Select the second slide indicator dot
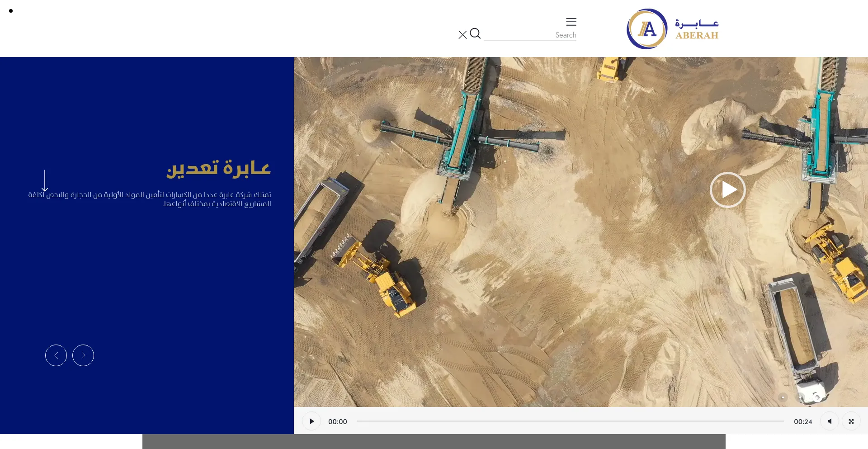The width and height of the screenshot is (868, 449). [x=800, y=397]
